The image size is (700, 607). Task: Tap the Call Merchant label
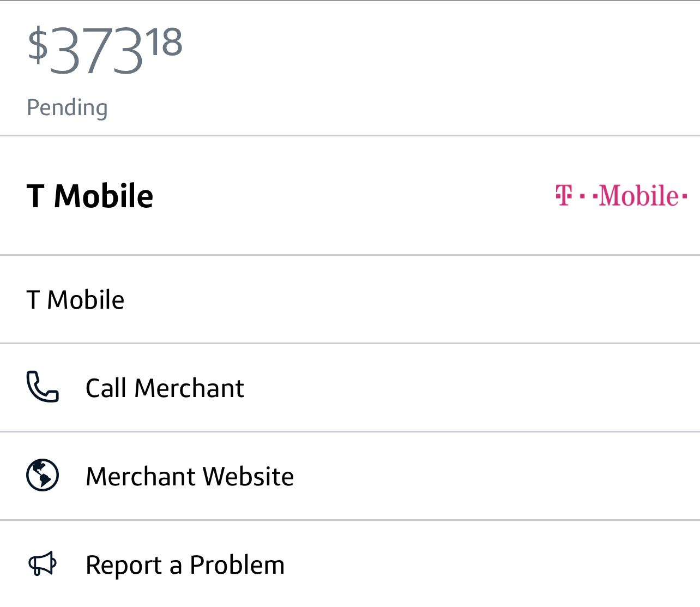coord(165,388)
